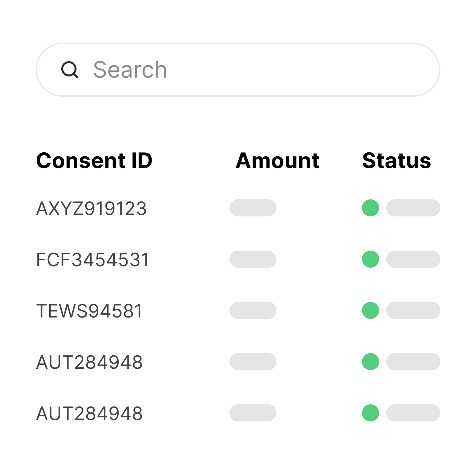Click the magnifying glass search icon

70,70
